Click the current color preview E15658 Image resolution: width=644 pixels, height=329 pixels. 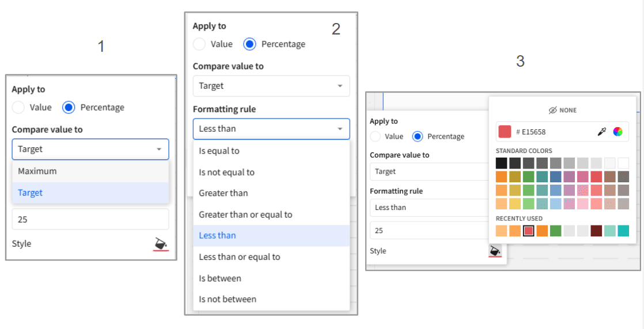tap(505, 132)
